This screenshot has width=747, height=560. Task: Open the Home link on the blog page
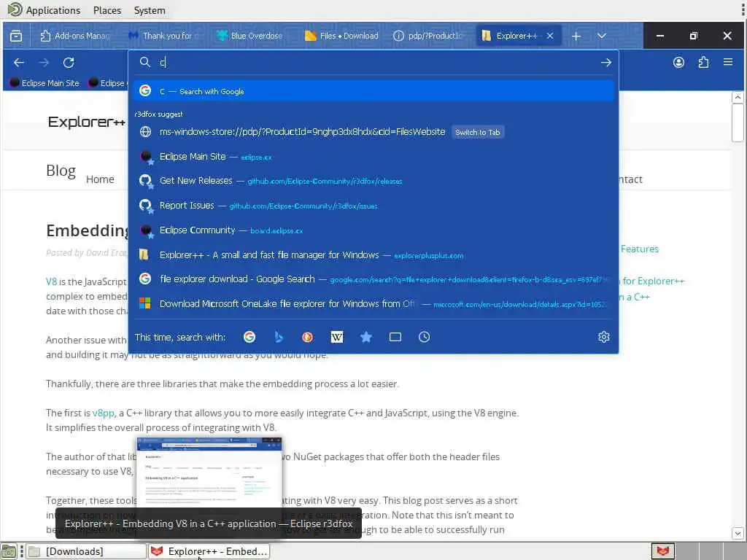100,179
